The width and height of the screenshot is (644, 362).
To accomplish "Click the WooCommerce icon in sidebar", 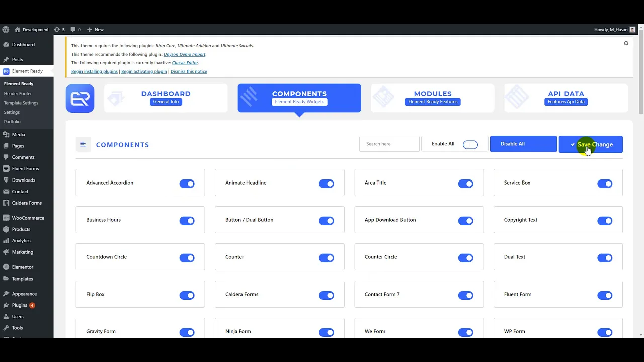I will pyautogui.click(x=6, y=218).
